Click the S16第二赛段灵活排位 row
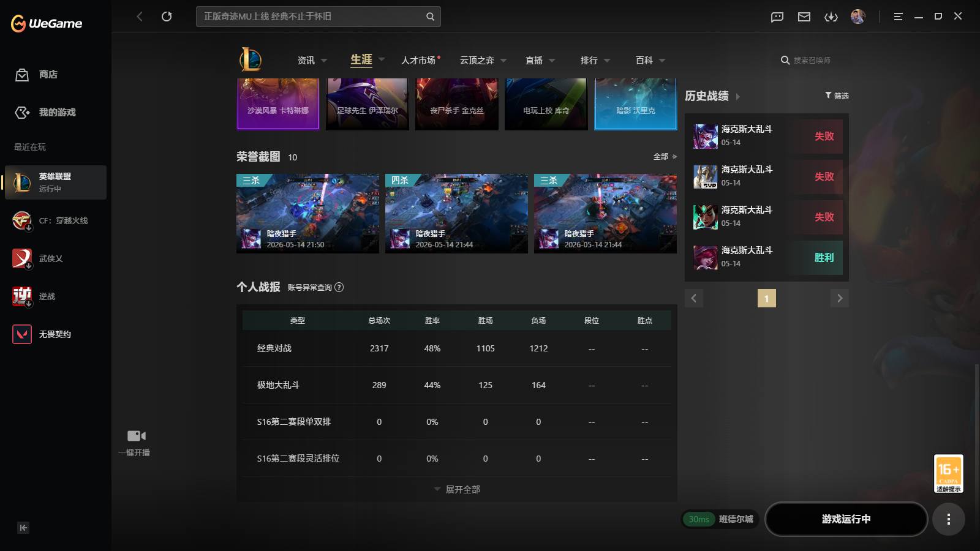 (457, 459)
